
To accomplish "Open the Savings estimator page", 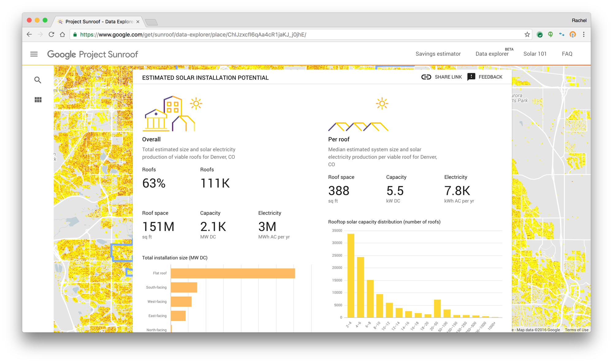I will coord(438,54).
